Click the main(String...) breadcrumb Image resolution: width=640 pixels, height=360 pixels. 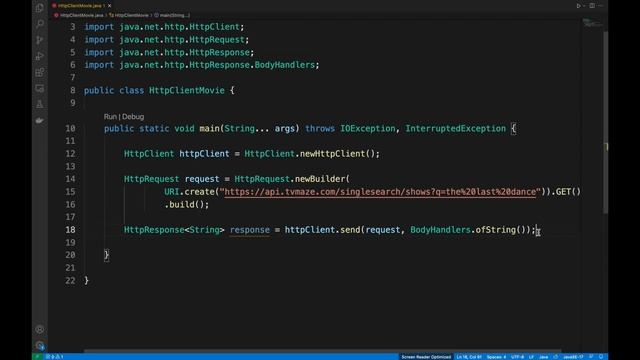pos(175,15)
